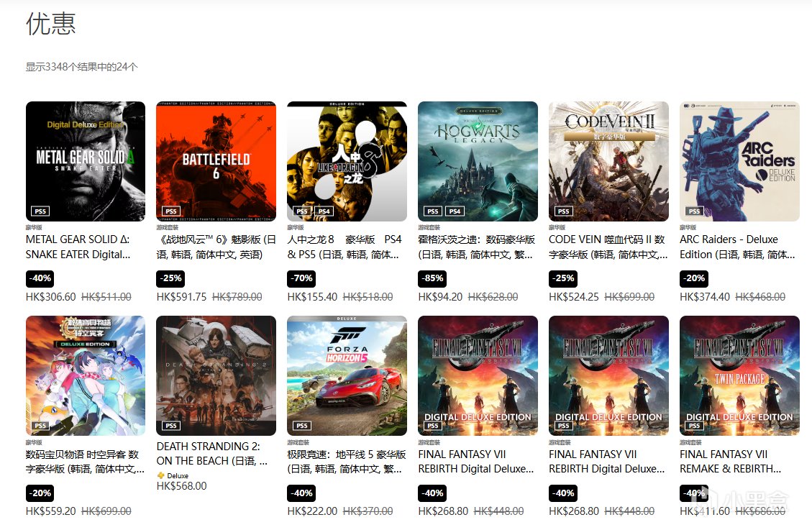Click the -85% discount badge on Hogwarts Legacy
This screenshot has height=530, width=812.
(432, 278)
